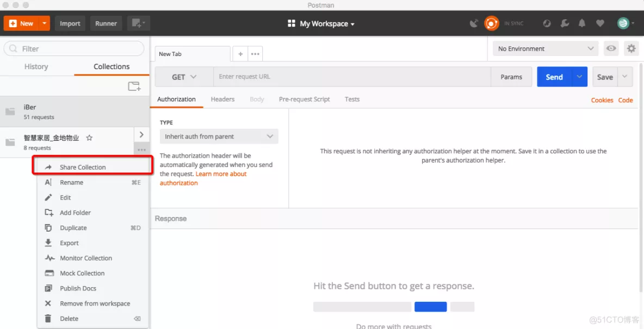Open Inherit auth from parent dropdown

coord(219,136)
